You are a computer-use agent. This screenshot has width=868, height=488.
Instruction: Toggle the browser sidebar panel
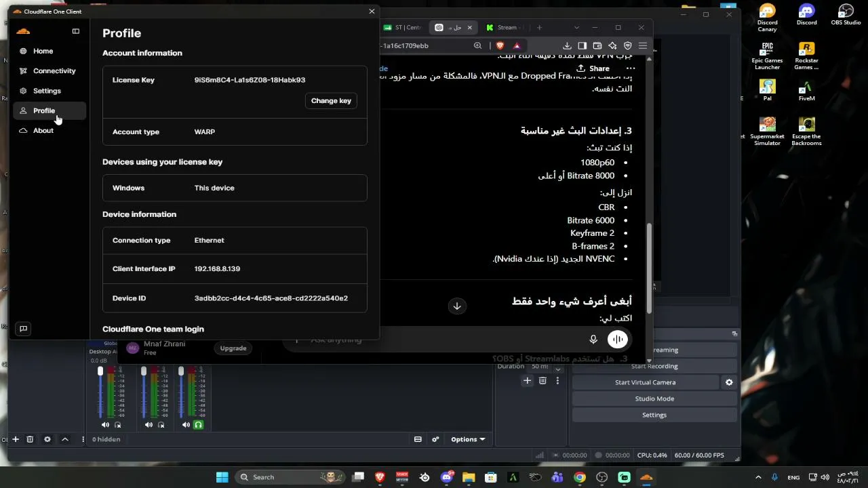click(x=582, y=45)
